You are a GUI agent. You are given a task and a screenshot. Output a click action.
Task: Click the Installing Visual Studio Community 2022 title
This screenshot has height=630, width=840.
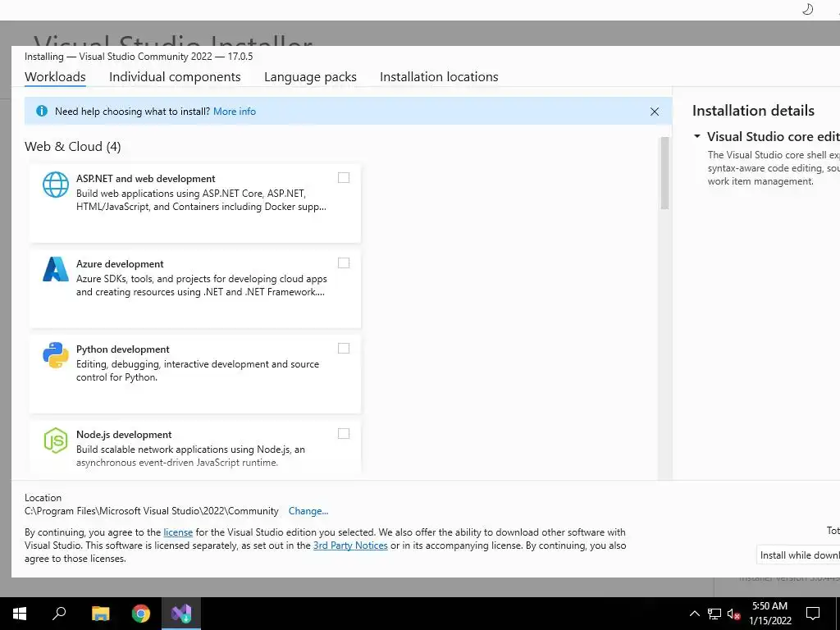(139, 57)
